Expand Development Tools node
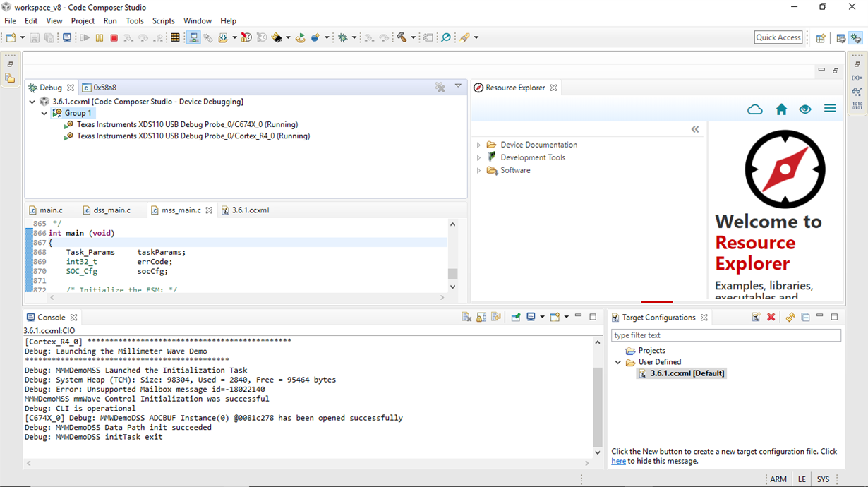Screen dimensions: 868x487 (478, 157)
